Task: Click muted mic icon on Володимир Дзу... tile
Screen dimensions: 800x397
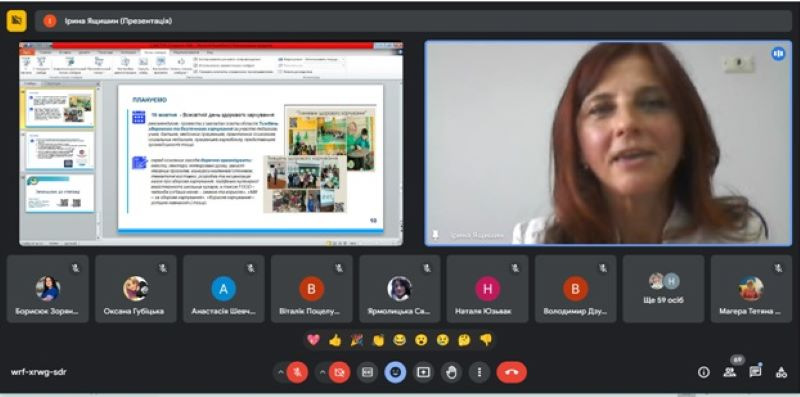Action: (x=604, y=267)
